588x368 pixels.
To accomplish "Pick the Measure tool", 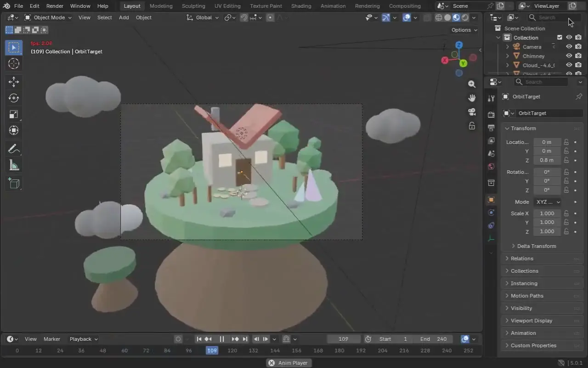I will click(x=14, y=165).
